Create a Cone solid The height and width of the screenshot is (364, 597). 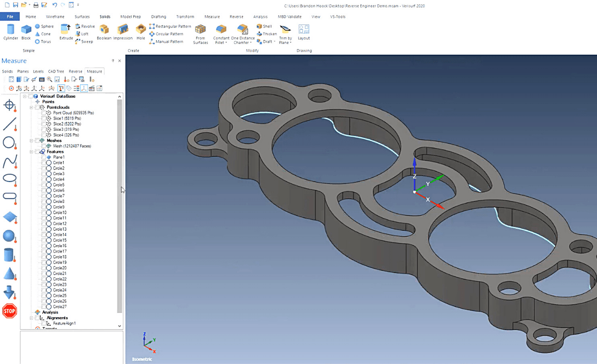point(43,34)
